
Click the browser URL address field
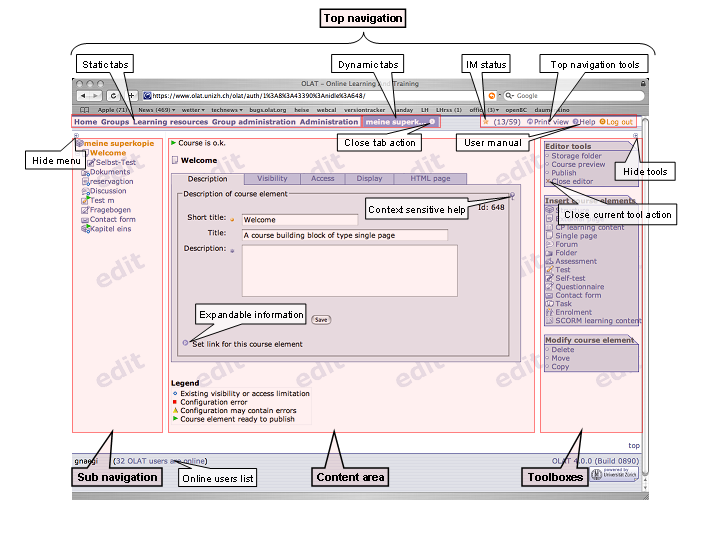click(315, 96)
